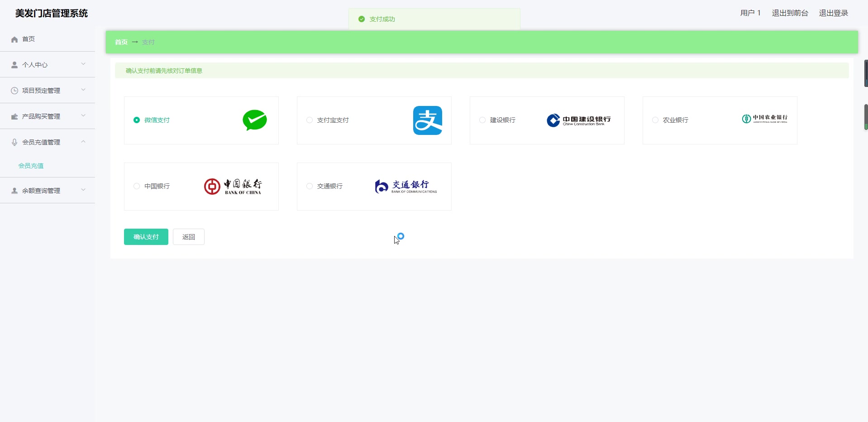
Task: Open the 余额查询管理 sidebar menu
Action: tap(48, 191)
